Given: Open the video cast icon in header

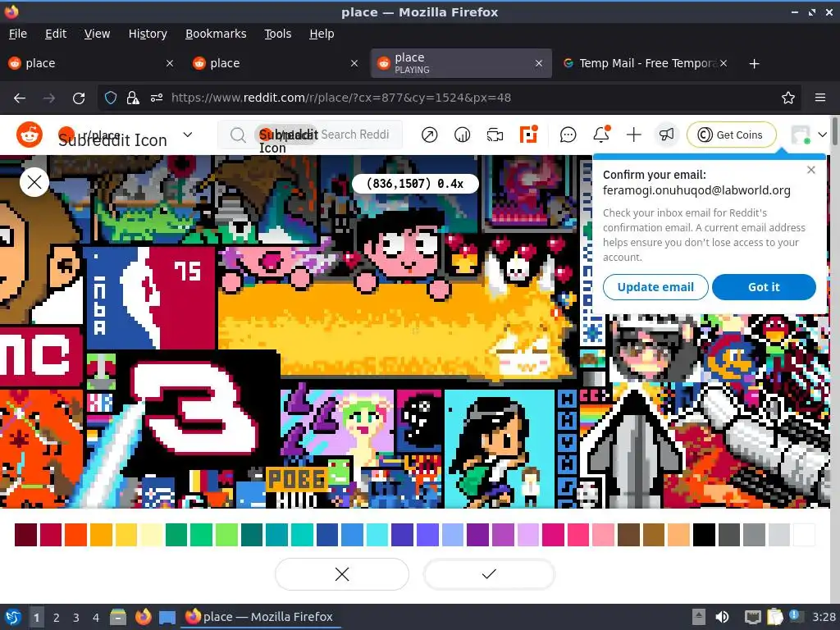Looking at the screenshot, I should (x=495, y=135).
